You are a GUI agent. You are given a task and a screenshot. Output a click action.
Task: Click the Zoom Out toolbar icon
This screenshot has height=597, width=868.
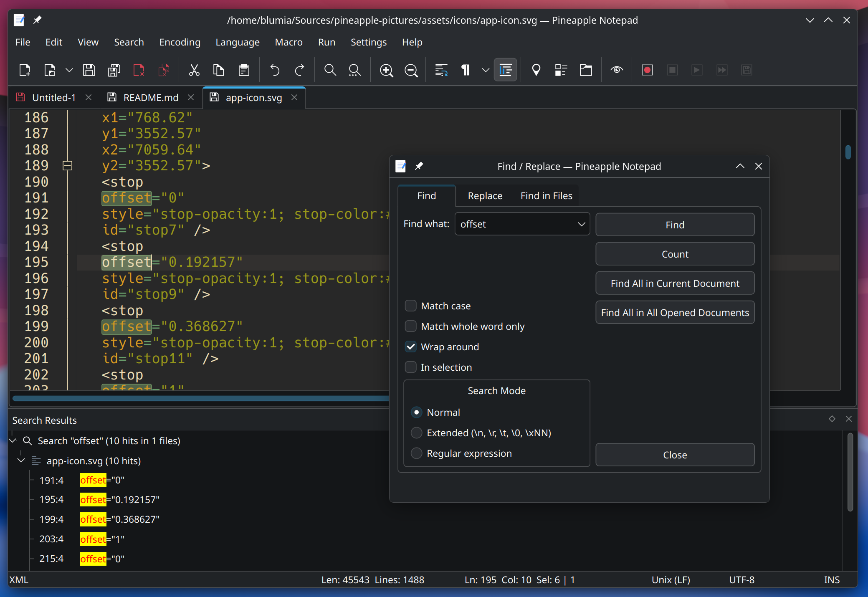411,70
